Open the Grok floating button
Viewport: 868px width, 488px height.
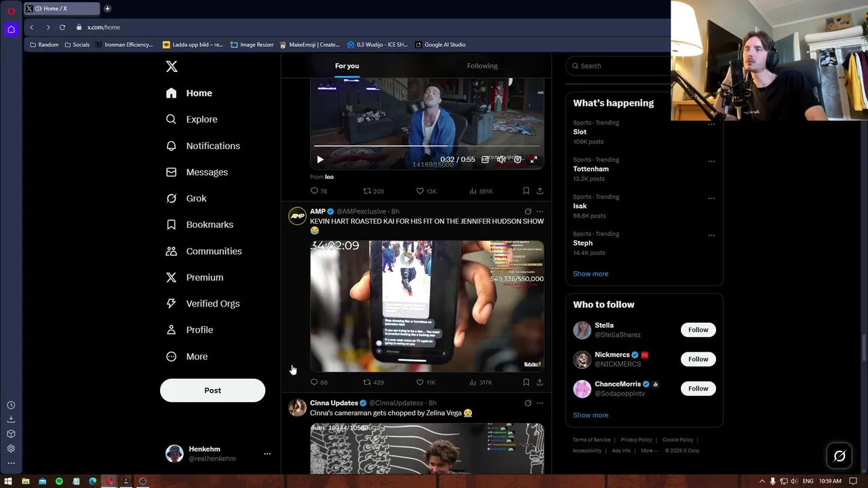pyautogui.click(x=840, y=456)
